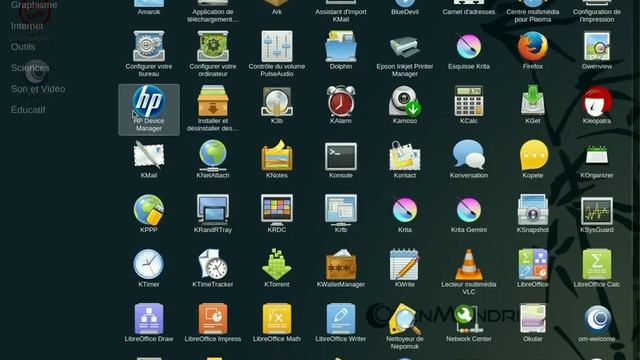Open Network Center
640x360 pixels.
(469, 323)
